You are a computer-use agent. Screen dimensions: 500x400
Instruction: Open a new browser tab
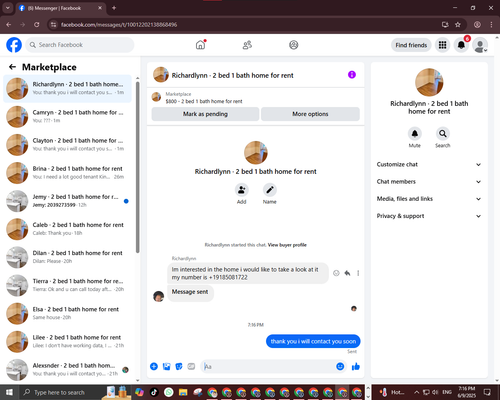[114, 8]
